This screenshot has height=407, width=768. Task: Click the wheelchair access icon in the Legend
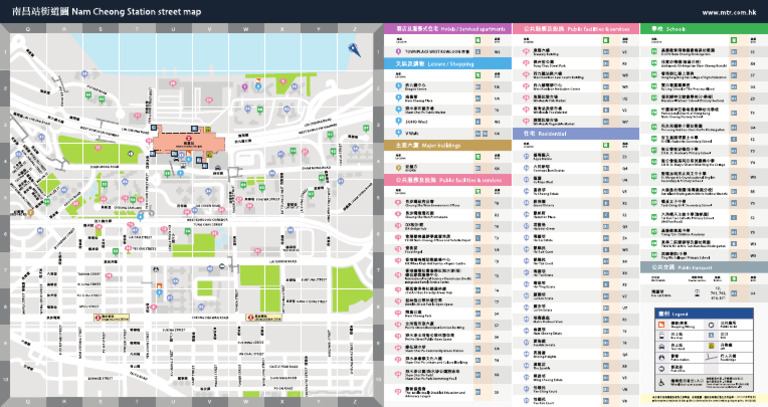661,382
